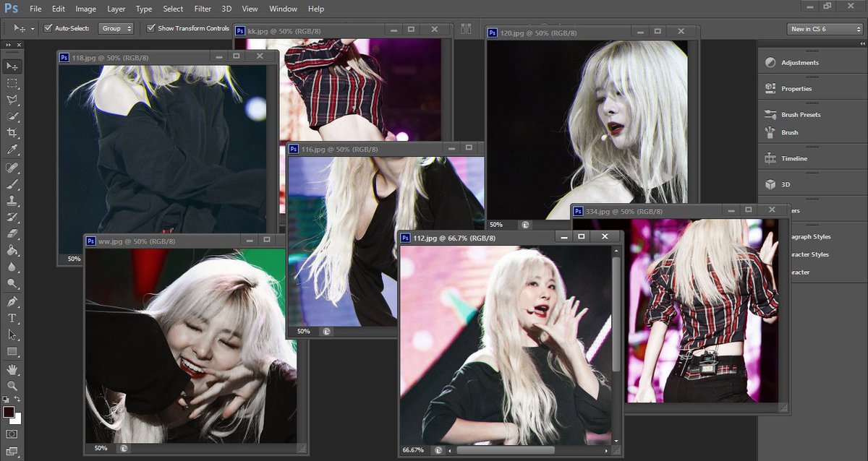This screenshot has width=868, height=461.
Task: Open the Type menu
Action: pyautogui.click(x=144, y=9)
